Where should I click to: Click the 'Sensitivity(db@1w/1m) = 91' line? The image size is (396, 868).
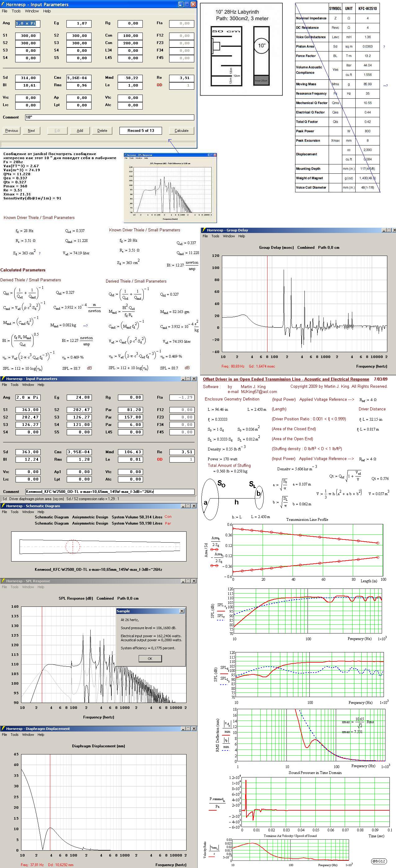point(32,199)
